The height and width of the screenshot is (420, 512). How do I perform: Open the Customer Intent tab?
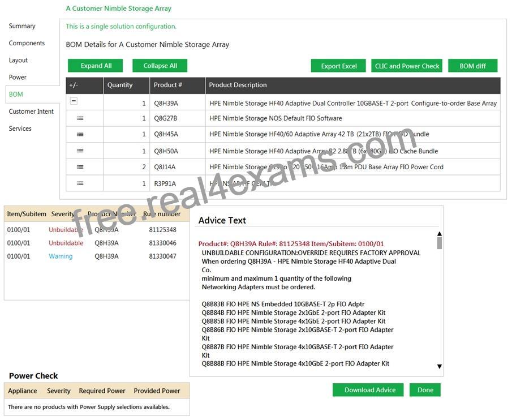[31, 112]
